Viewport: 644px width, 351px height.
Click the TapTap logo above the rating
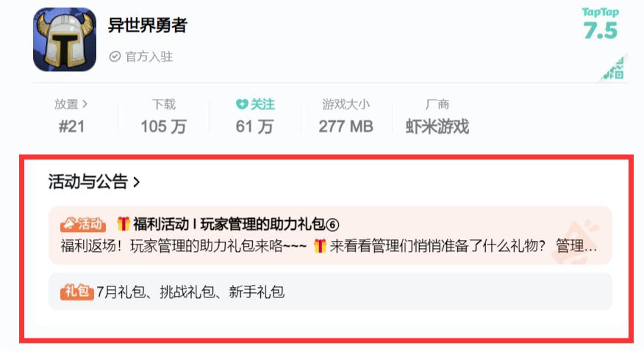point(600,12)
